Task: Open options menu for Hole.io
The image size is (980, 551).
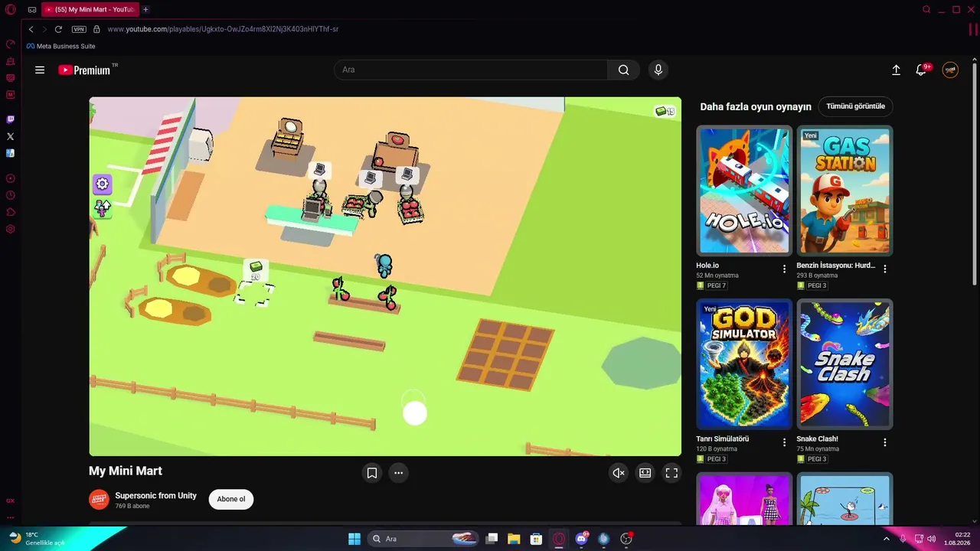Action: 784,269
